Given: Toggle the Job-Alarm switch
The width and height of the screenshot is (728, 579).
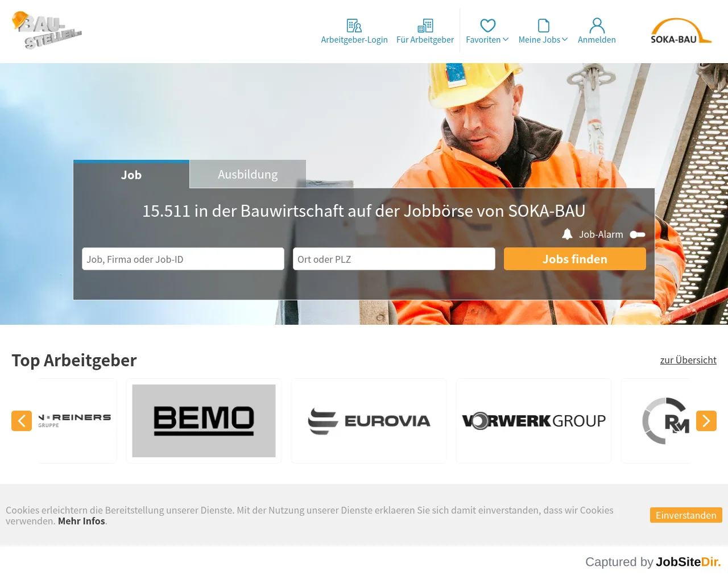Looking at the screenshot, I should pos(638,234).
